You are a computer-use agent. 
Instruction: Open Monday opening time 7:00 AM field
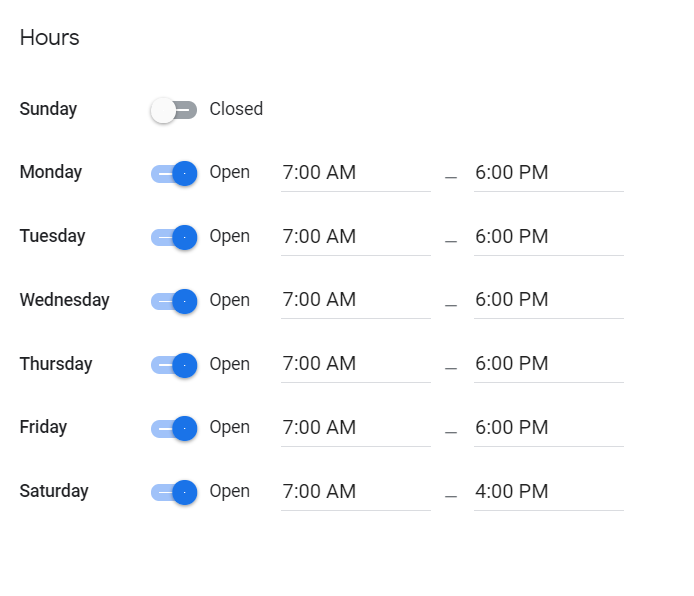tap(355, 173)
